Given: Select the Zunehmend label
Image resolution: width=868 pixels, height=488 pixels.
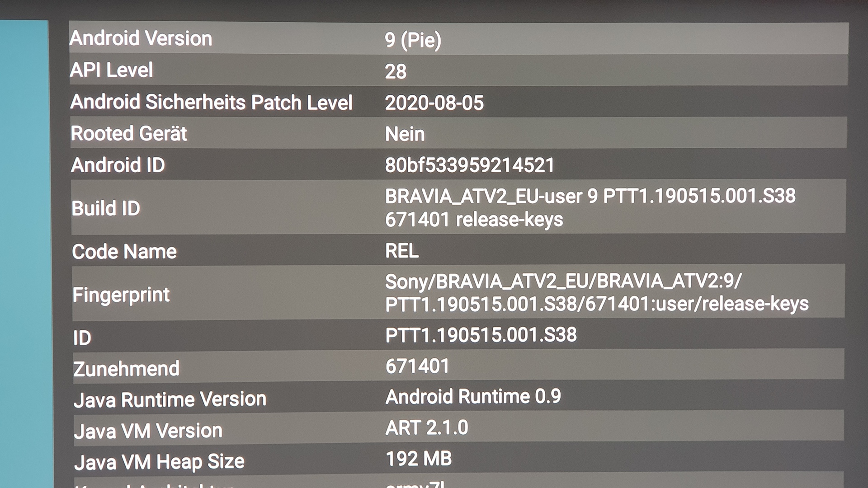Looking at the screenshot, I should pyautogui.click(x=126, y=369).
